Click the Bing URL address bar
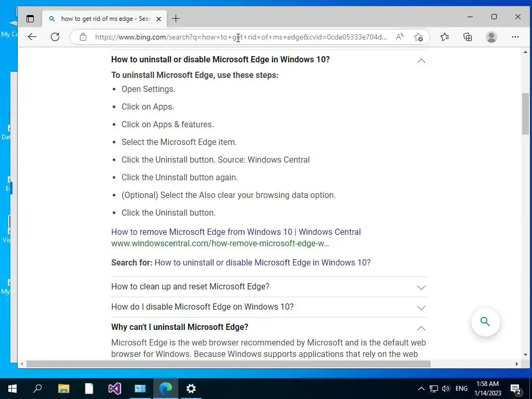Viewport: 532px width, 399px height. pos(241,37)
